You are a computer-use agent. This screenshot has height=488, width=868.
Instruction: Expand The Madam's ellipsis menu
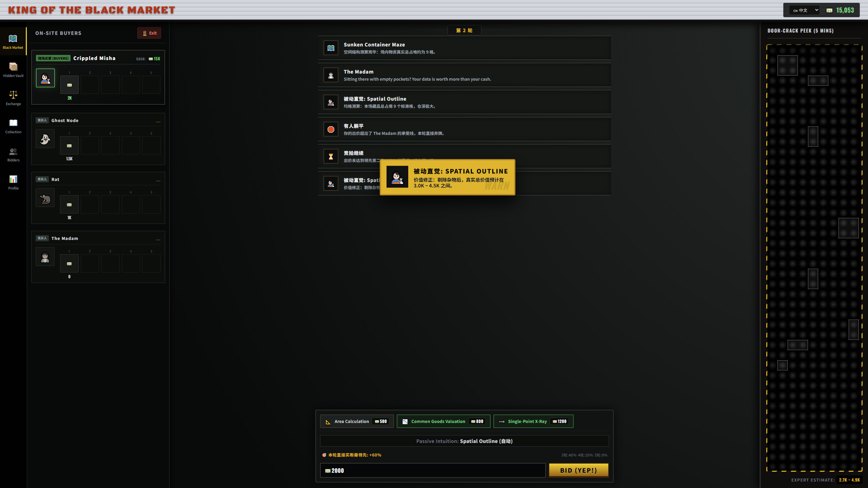158,239
